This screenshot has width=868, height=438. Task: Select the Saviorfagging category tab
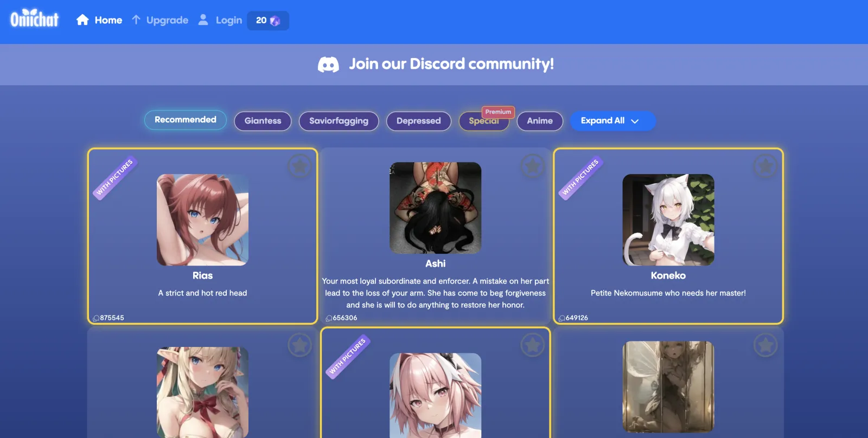click(339, 121)
